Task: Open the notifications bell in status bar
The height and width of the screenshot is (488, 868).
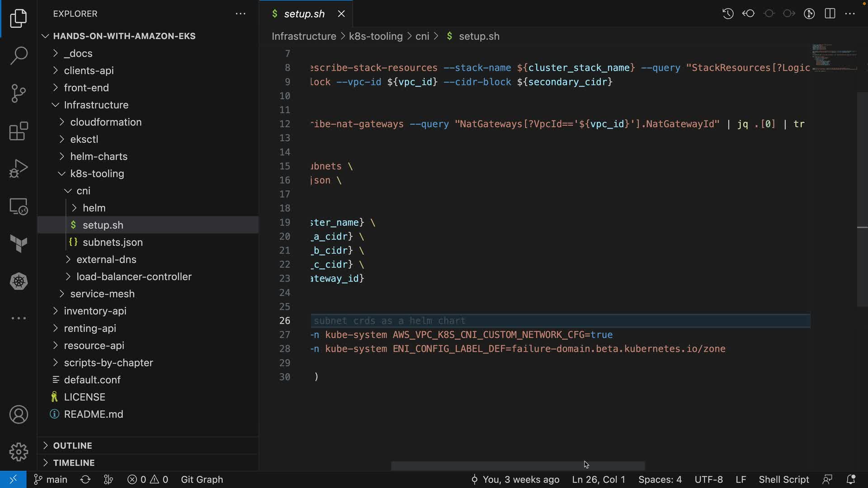Action: [x=850, y=479]
